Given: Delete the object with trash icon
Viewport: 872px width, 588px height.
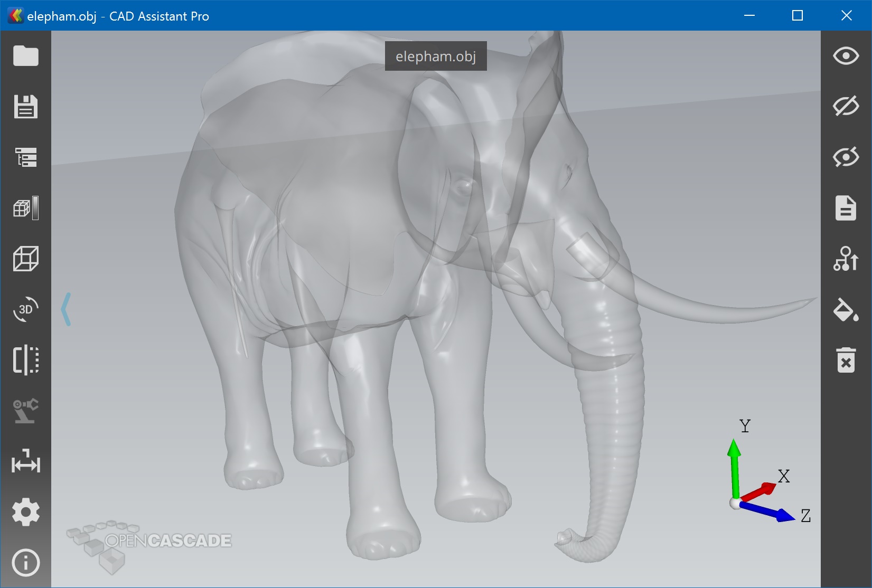Looking at the screenshot, I should point(846,360).
